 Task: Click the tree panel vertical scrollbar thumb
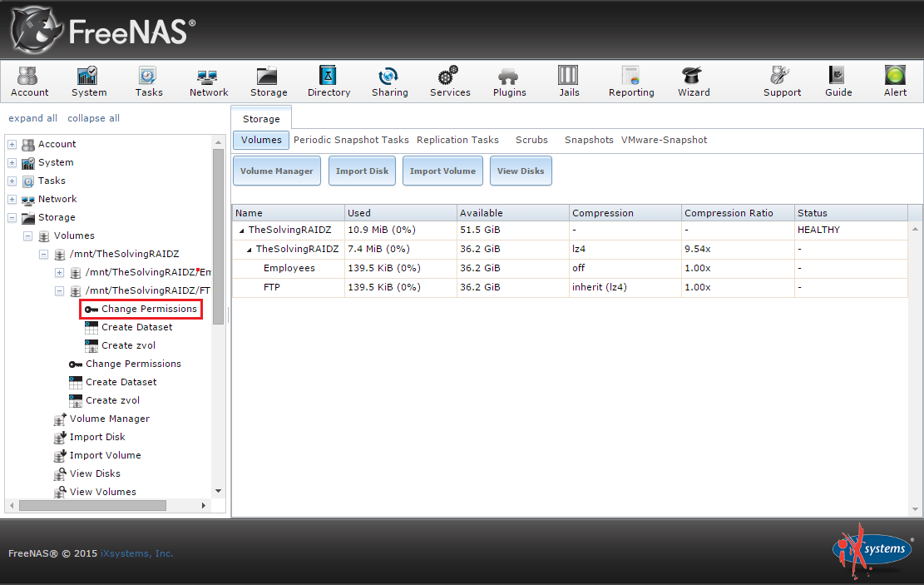point(218,235)
